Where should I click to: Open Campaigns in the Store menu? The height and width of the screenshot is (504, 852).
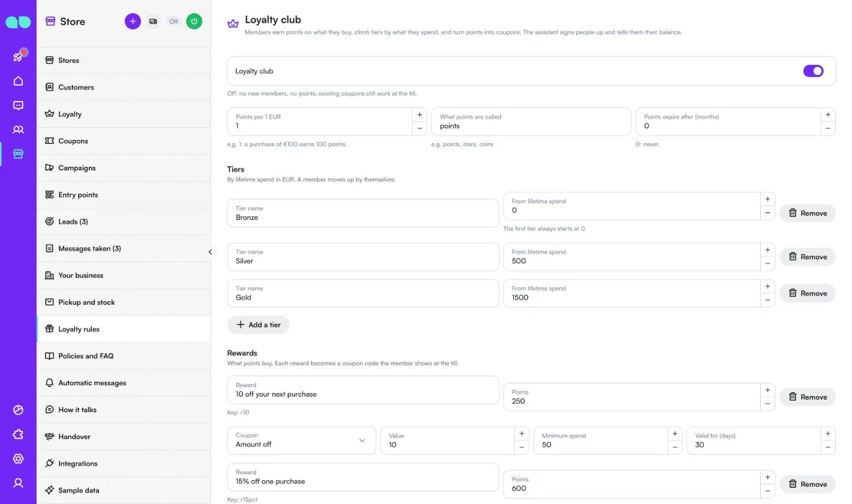[124, 168]
